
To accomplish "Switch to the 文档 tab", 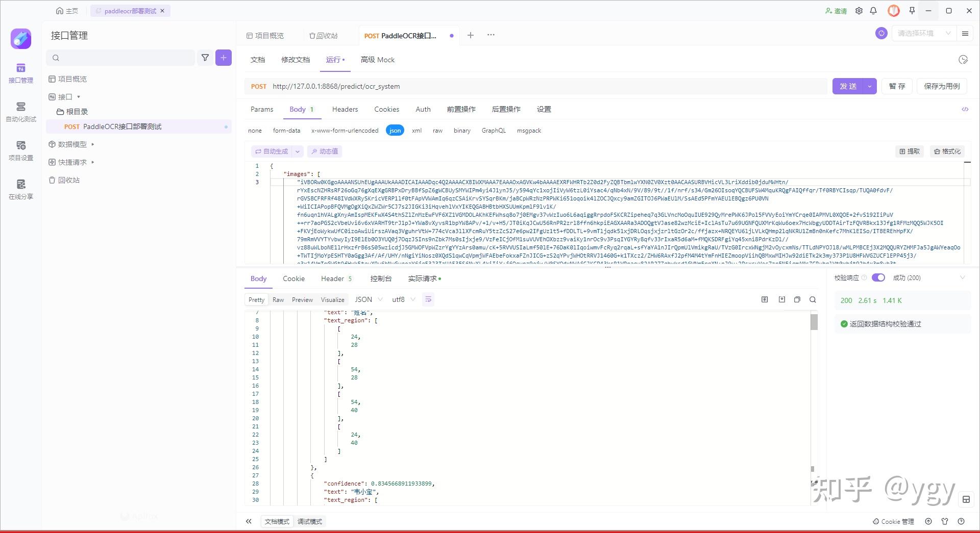I will (x=258, y=60).
